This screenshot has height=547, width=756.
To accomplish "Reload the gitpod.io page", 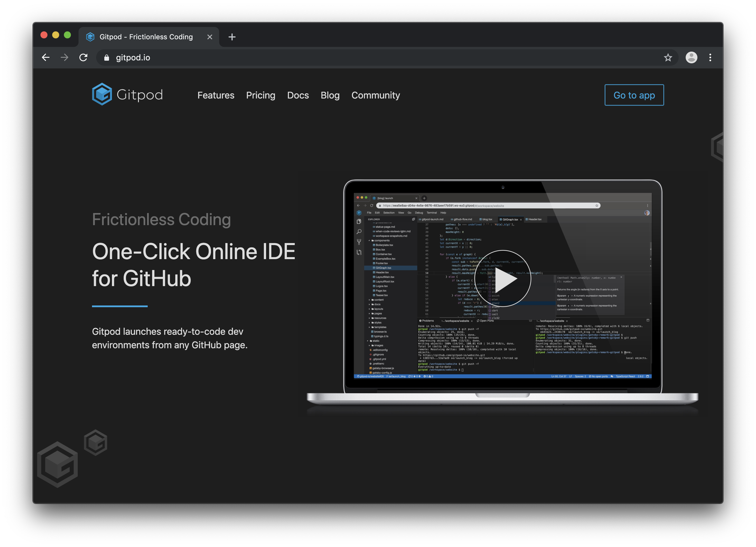I will 83,57.
